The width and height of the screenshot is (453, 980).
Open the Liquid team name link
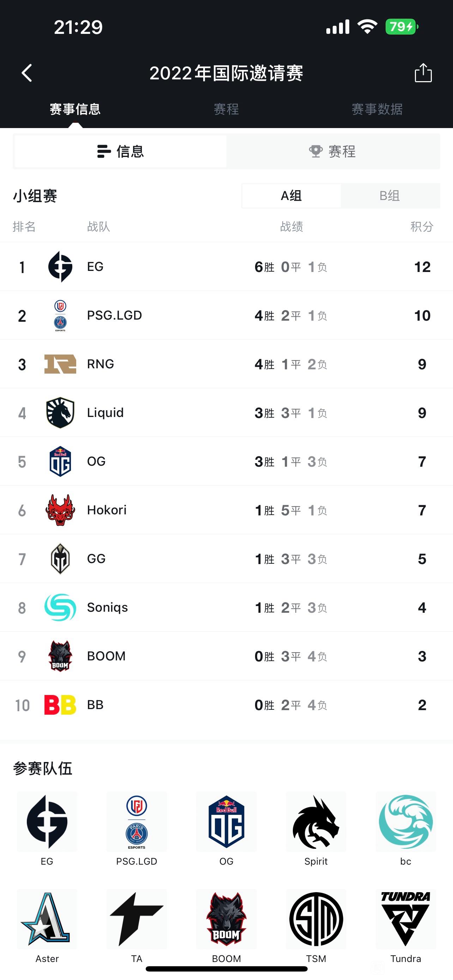click(105, 413)
